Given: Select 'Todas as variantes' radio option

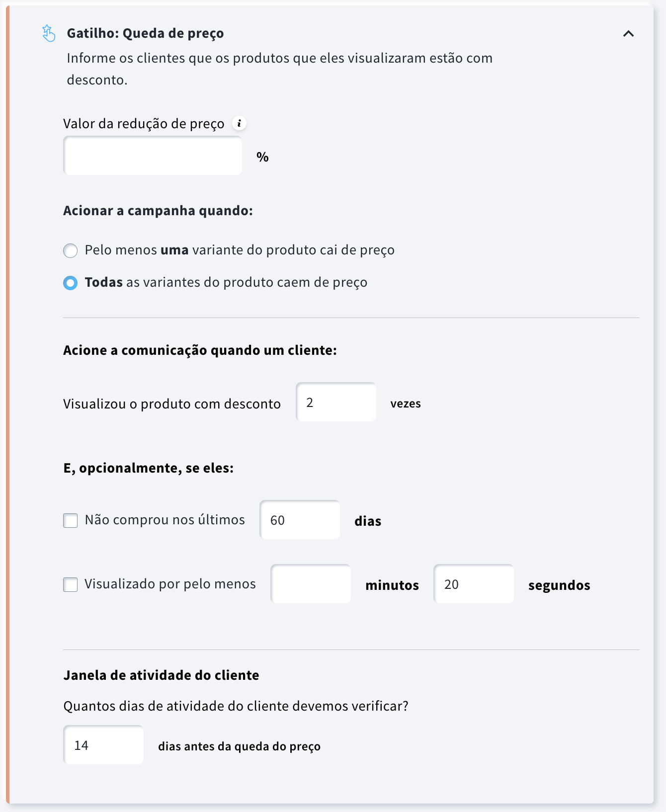Looking at the screenshot, I should coord(71,283).
